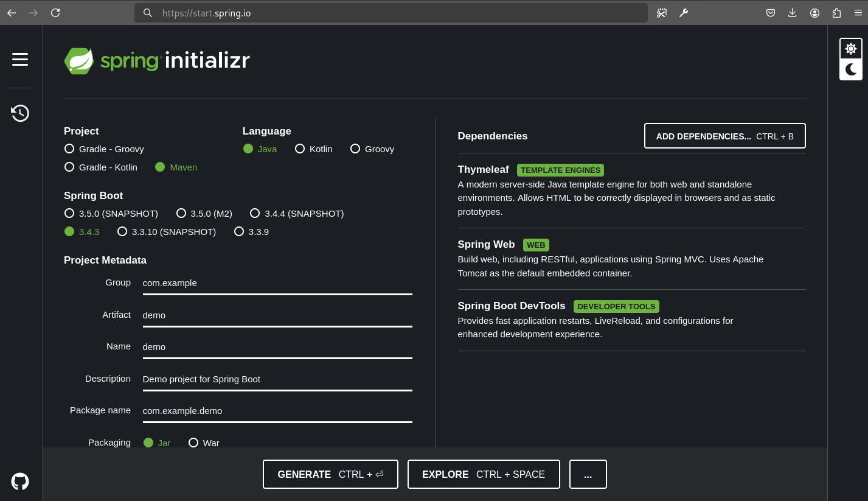Edit the Name field
This screenshot has width=868, height=501.
tap(277, 347)
